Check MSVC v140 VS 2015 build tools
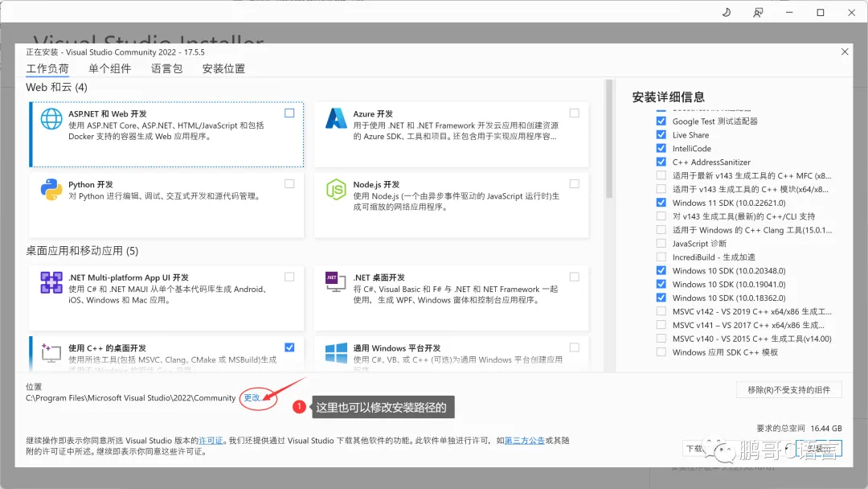The width and height of the screenshot is (868, 489). pos(661,339)
